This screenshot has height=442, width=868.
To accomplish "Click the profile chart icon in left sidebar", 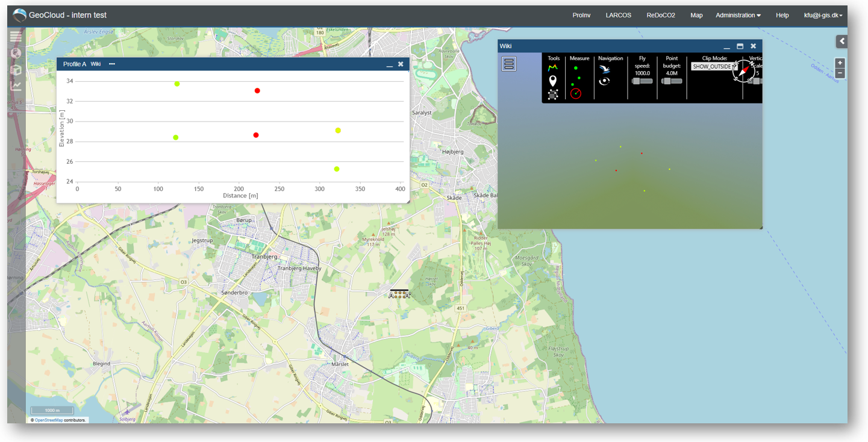I will tap(16, 86).
